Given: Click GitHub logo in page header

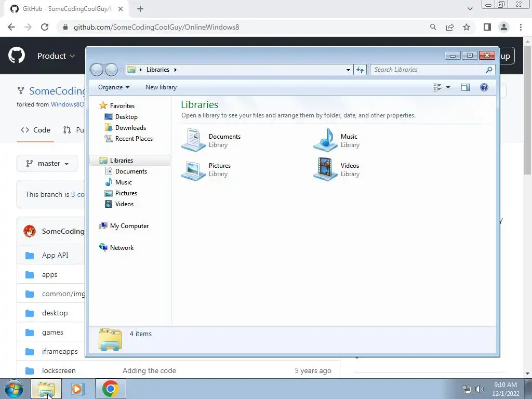Looking at the screenshot, I should [x=17, y=56].
